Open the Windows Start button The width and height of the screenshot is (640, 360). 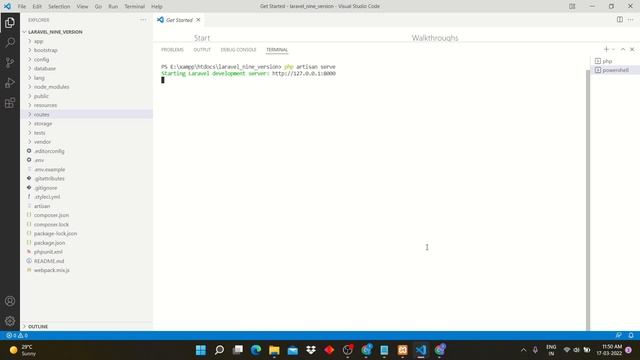[201, 350]
